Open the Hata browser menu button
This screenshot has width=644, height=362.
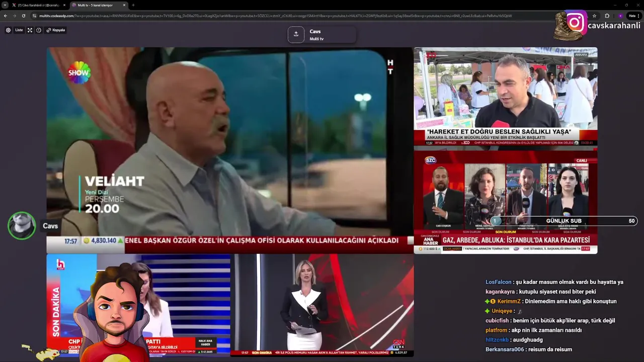(x=634, y=16)
